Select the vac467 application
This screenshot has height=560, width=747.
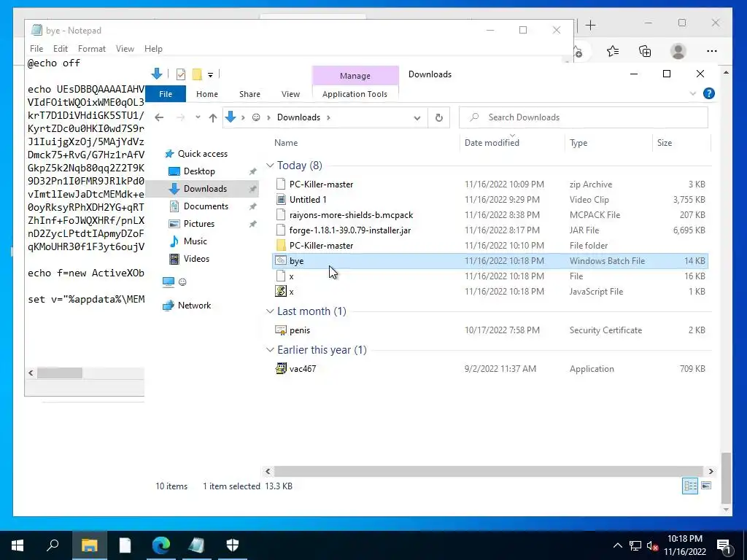coord(490,368)
